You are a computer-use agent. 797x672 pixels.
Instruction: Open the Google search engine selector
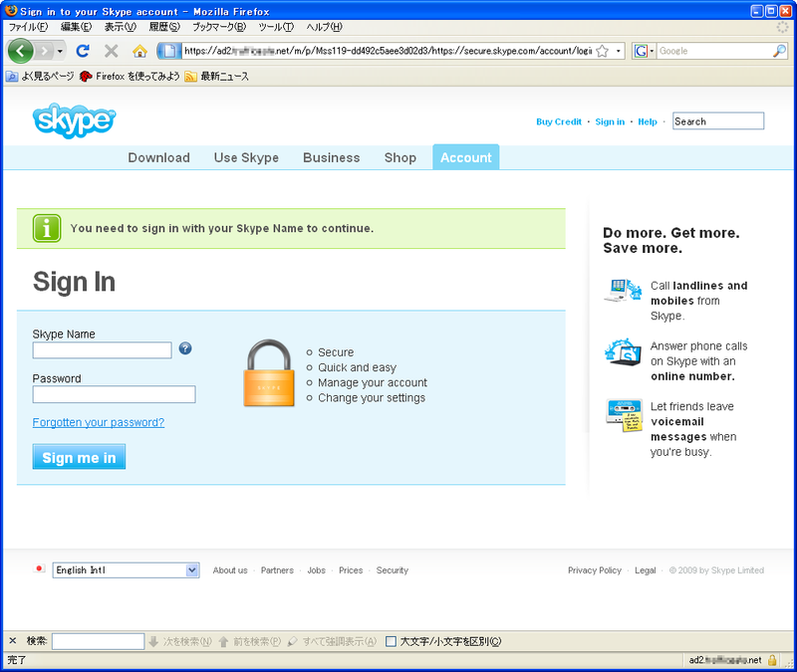644,51
